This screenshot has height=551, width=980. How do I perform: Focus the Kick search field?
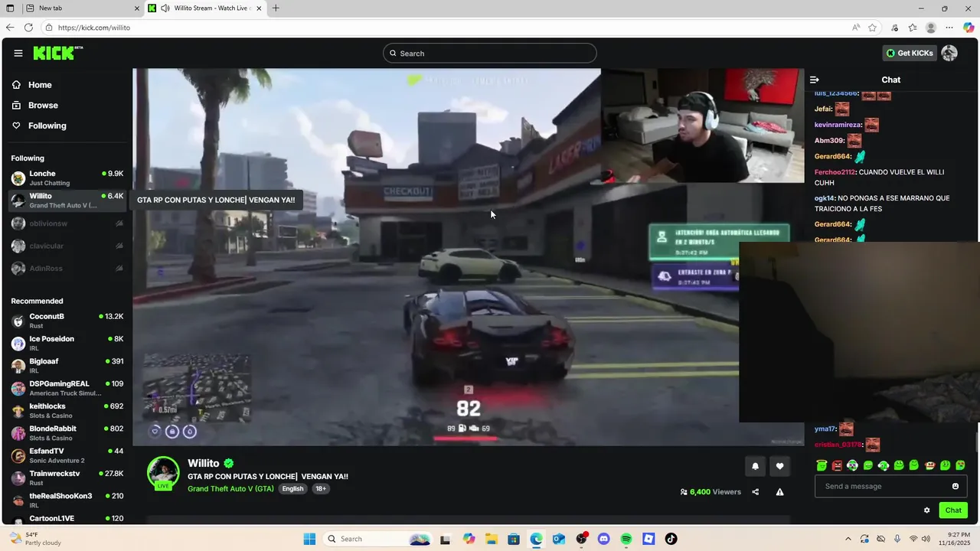(x=490, y=53)
